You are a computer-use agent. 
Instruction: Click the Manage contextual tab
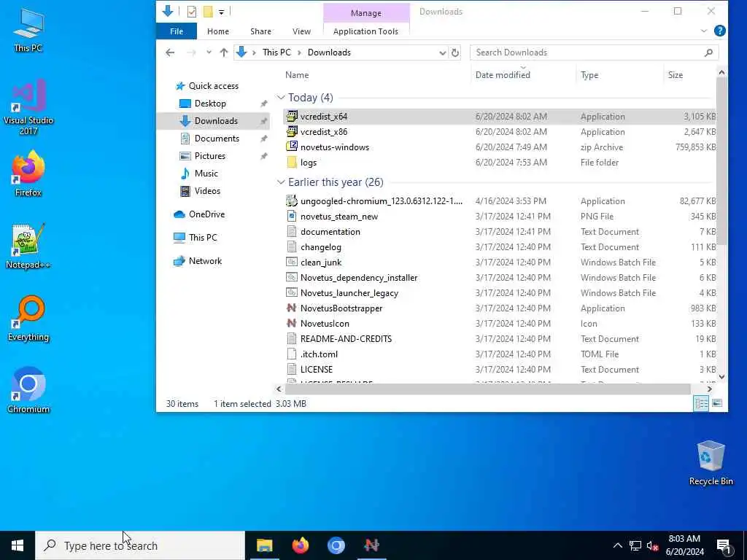(x=366, y=13)
